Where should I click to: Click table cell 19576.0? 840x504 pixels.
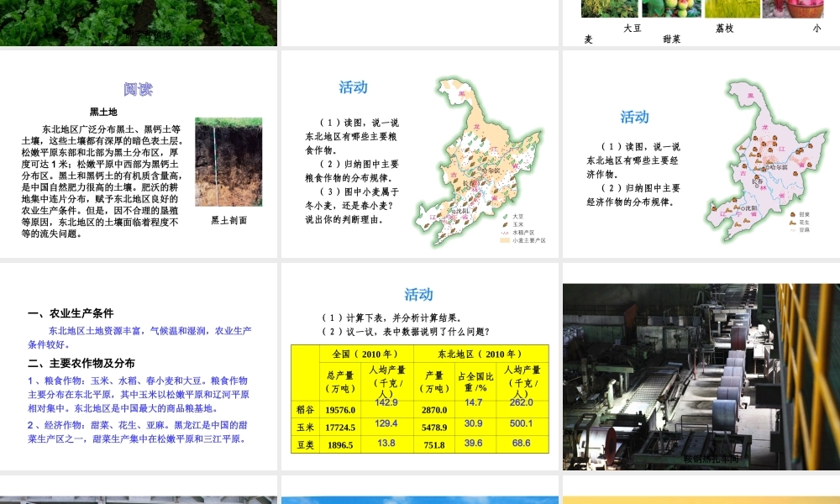(x=340, y=410)
